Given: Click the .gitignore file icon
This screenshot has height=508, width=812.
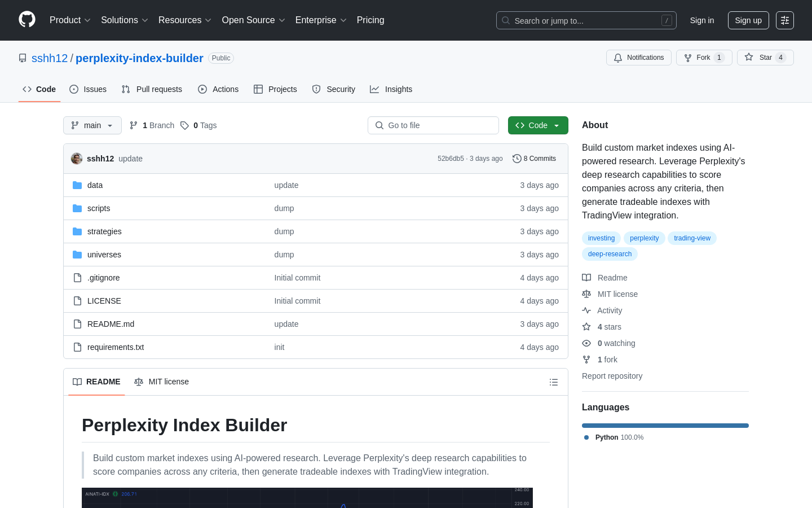Looking at the screenshot, I should [x=77, y=278].
